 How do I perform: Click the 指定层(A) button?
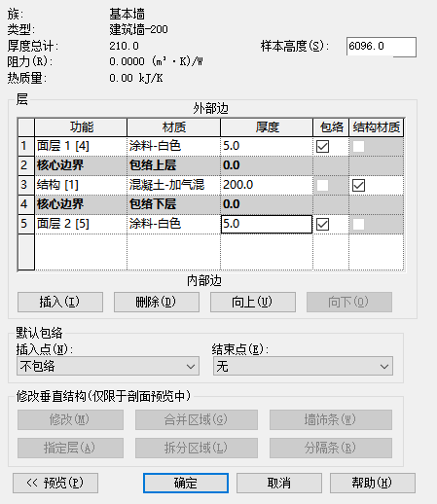pos(70,448)
